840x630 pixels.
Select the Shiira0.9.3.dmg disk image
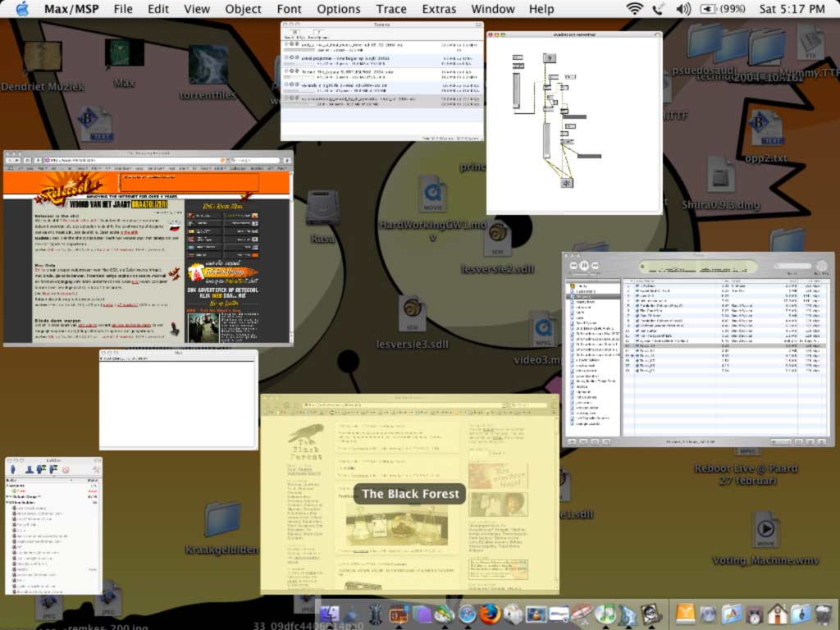[x=720, y=175]
